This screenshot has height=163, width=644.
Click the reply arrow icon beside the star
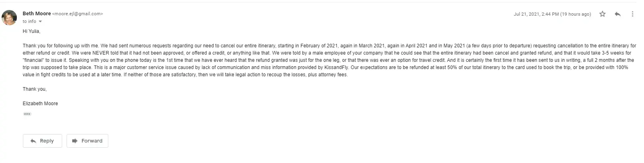(x=618, y=14)
